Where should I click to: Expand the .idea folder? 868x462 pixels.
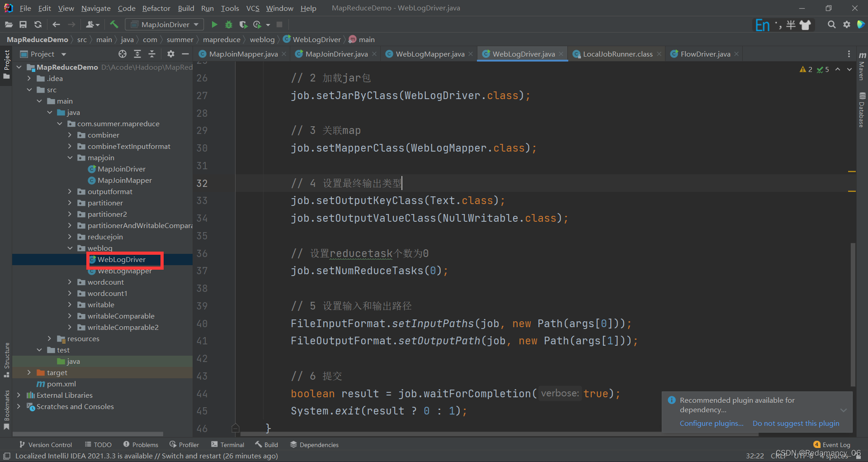29,78
